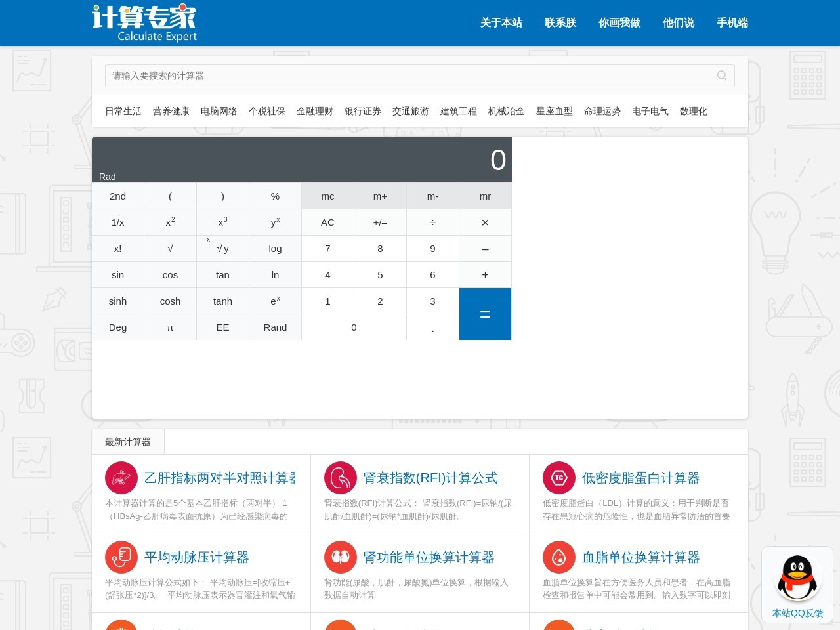
Task: Click the liver icon of 乙肝指标 calculator
Action: coord(121,478)
